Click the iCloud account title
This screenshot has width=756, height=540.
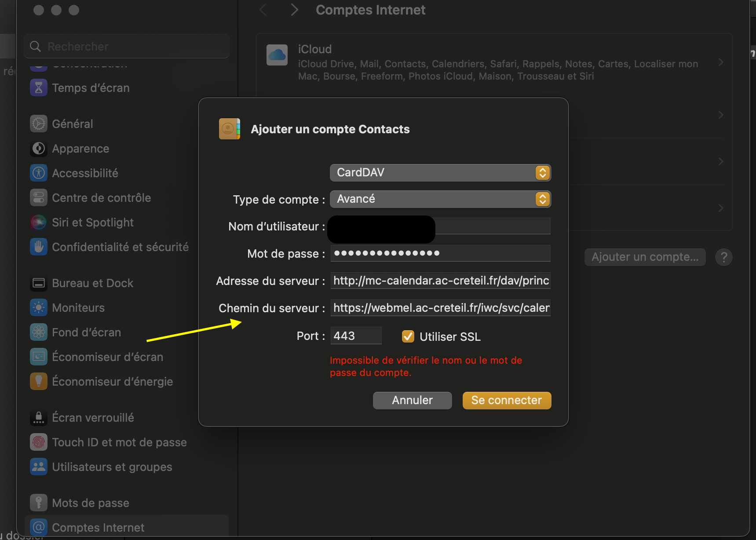point(315,49)
